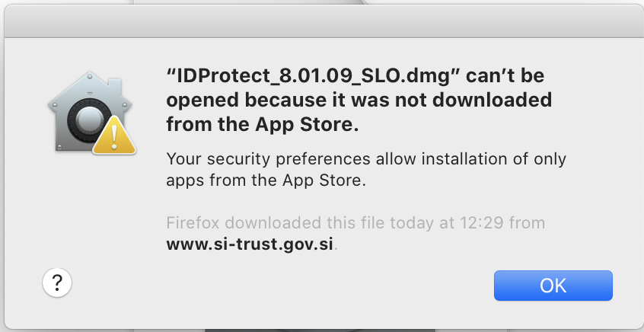Click the blue OK button

coord(553,286)
